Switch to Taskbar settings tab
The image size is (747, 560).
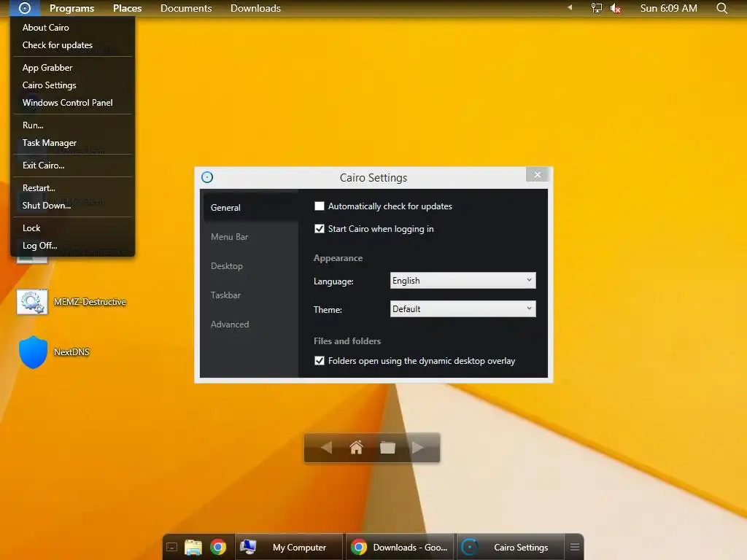[251, 295]
